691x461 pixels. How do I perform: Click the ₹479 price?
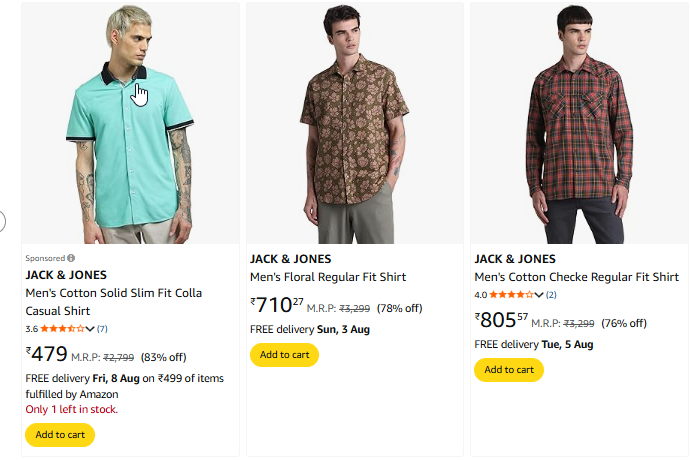tap(46, 354)
